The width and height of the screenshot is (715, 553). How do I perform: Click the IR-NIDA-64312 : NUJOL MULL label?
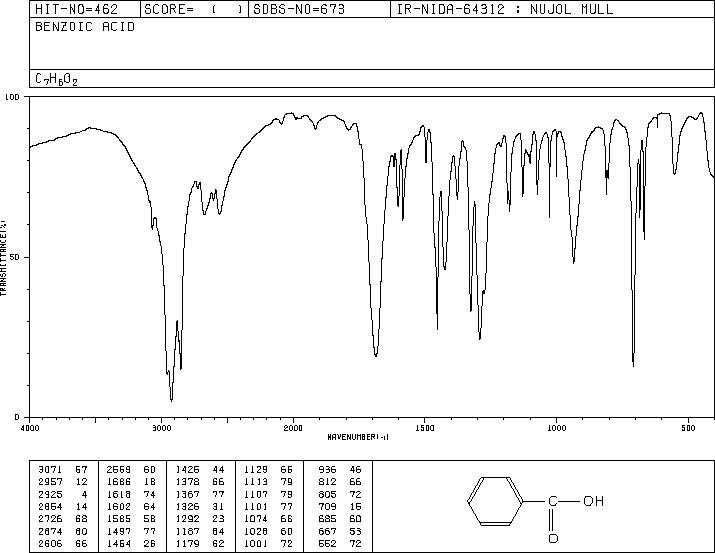click(x=505, y=9)
